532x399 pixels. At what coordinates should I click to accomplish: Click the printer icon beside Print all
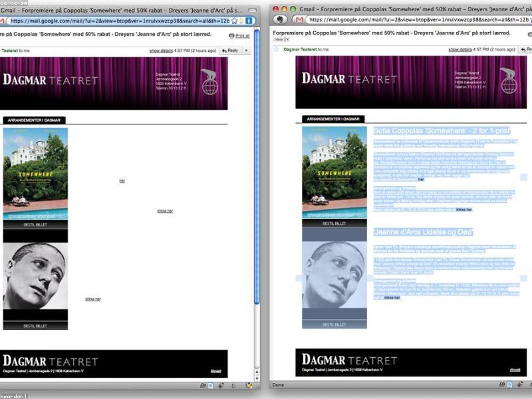[x=231, y=36]
